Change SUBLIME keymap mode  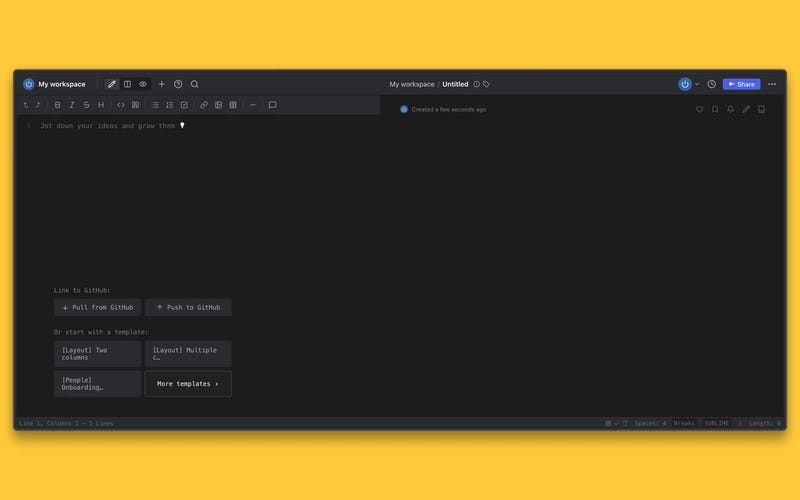(x=716, y=423)
